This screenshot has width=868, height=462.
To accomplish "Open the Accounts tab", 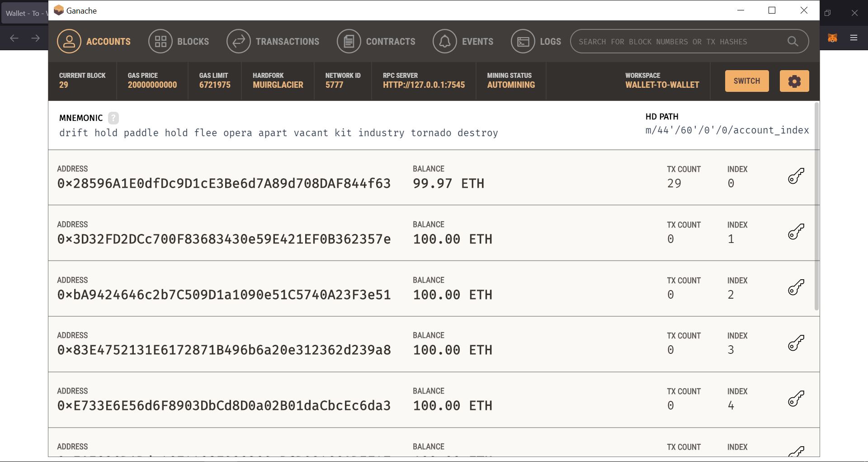I will click(94, 41).
